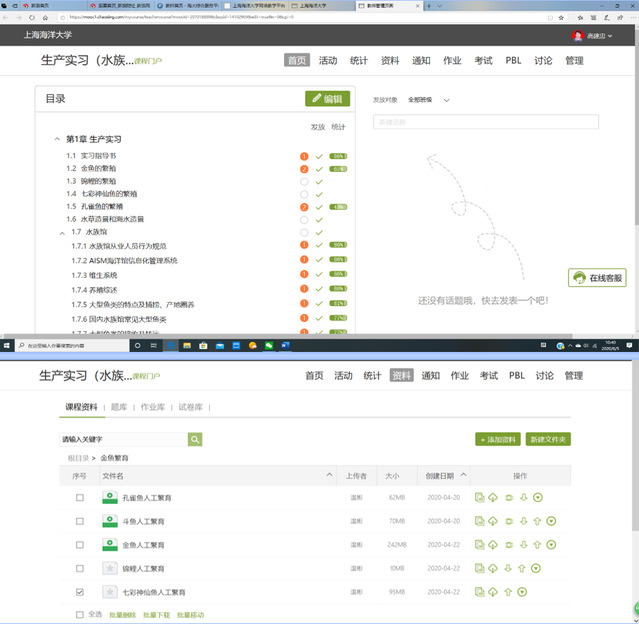Collapse the 第1章 生产实习 chapter
This screenshot has height=624, width=639.
click(x=57, y=139)
